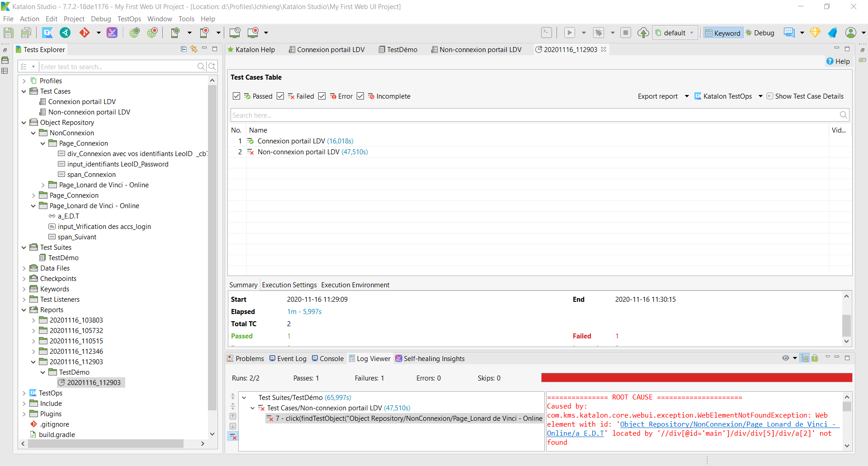
Task: Click the Web Recorder globe icon
Action: (x=152, y=33)
